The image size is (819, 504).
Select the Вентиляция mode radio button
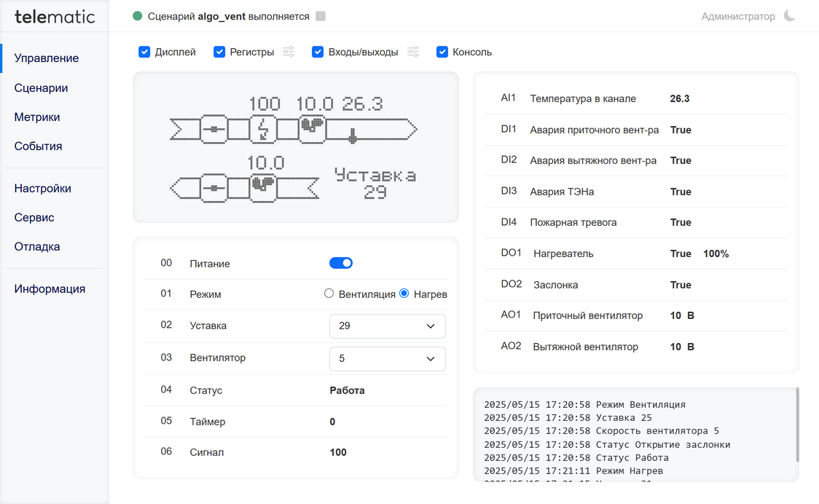(329, 294)
